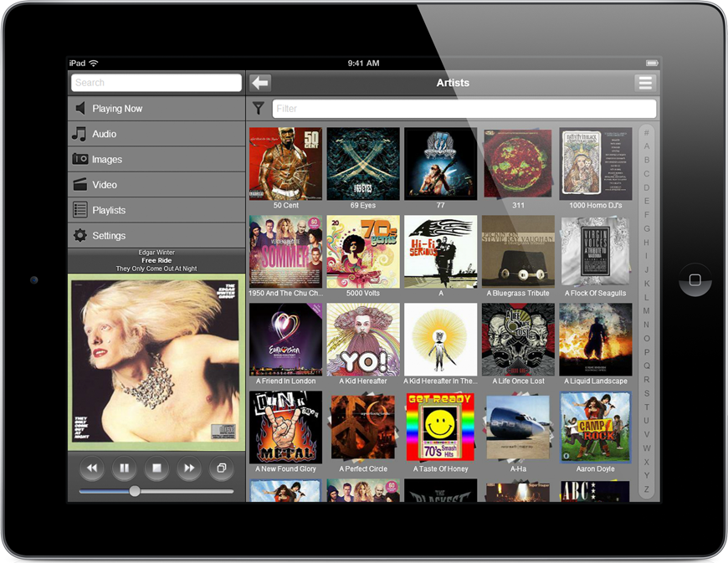The height and width of the screenshot is (563, 728).
Task: Click the Settings gear icon
Action: 79,235
